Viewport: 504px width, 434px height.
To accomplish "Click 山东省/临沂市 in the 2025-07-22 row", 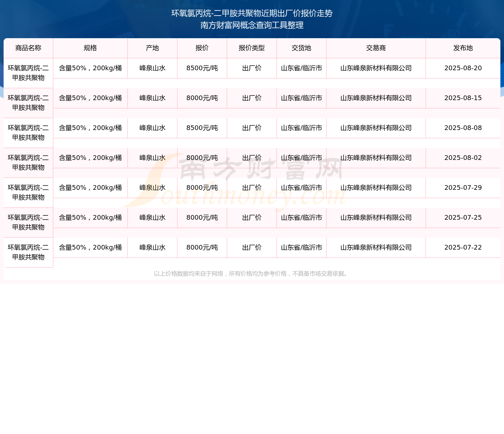I will [x=302, y=248].
